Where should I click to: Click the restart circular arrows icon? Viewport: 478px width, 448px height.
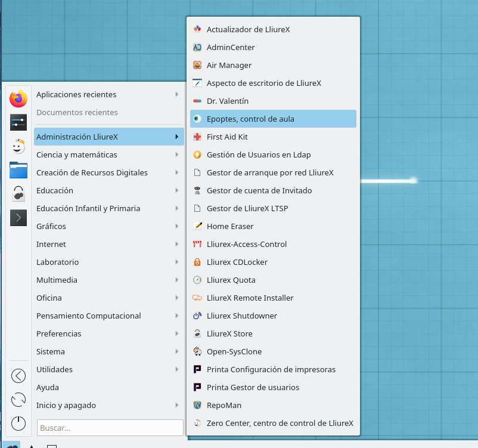18,399
